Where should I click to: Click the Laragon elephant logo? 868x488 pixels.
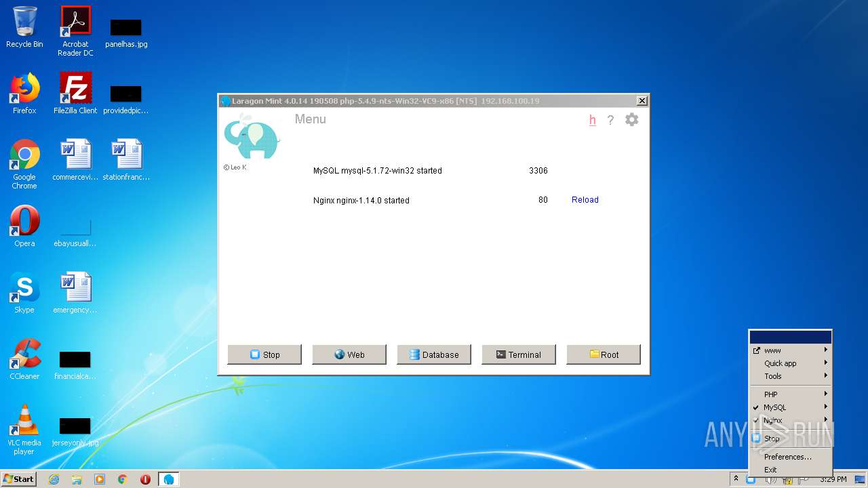coord(252,136)
